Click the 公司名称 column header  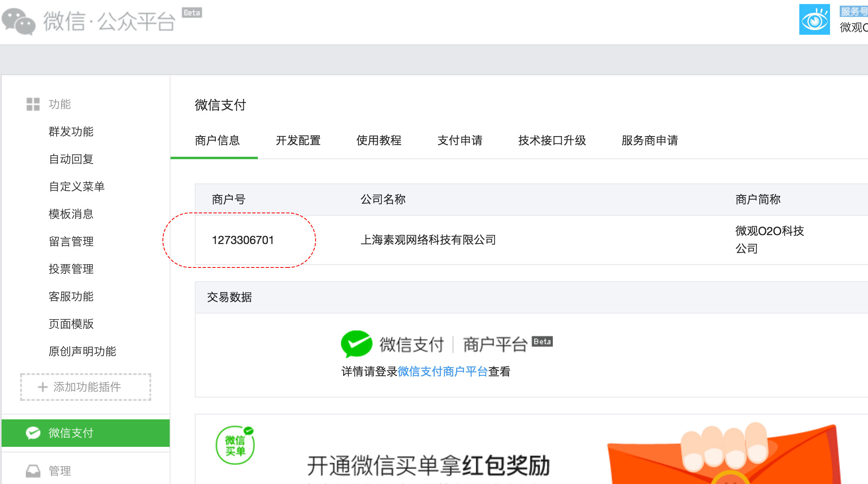point(383,199)
